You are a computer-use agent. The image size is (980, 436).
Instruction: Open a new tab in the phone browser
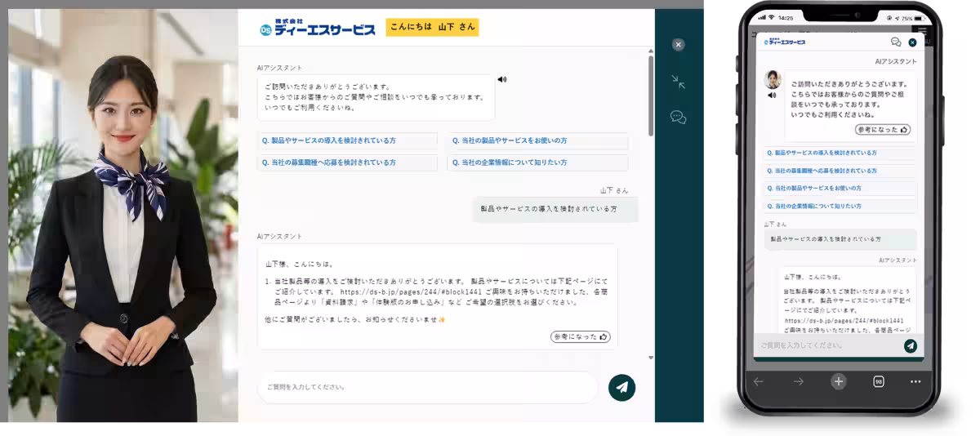838,381
